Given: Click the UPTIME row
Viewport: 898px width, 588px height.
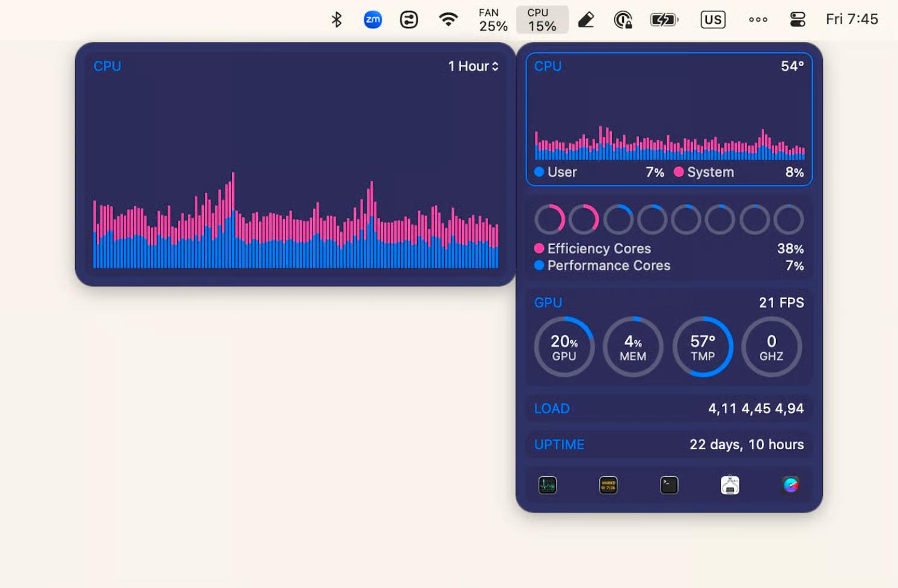Looking at the screenshot, I should point(668,444).
